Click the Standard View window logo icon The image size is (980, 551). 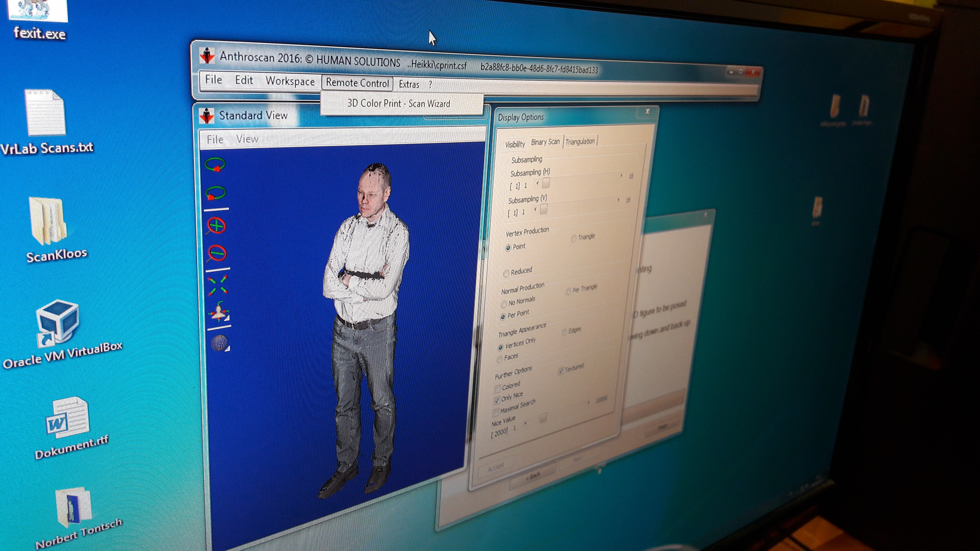tap(207, 115)
